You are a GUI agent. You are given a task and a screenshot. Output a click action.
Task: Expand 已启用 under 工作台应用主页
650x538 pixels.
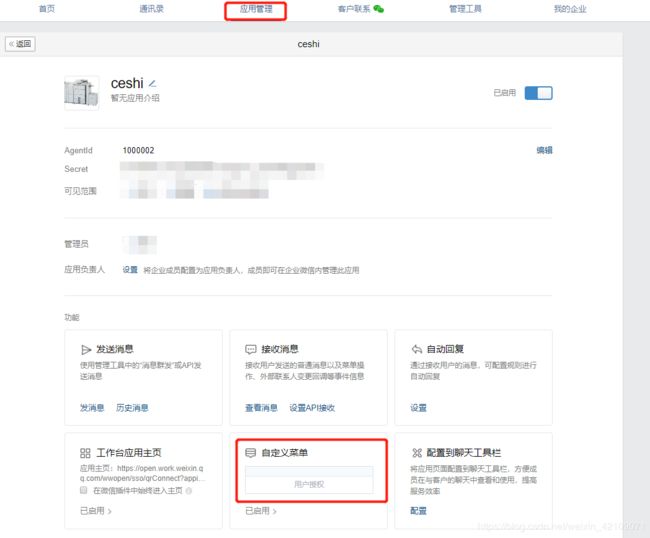coord(96,511)
